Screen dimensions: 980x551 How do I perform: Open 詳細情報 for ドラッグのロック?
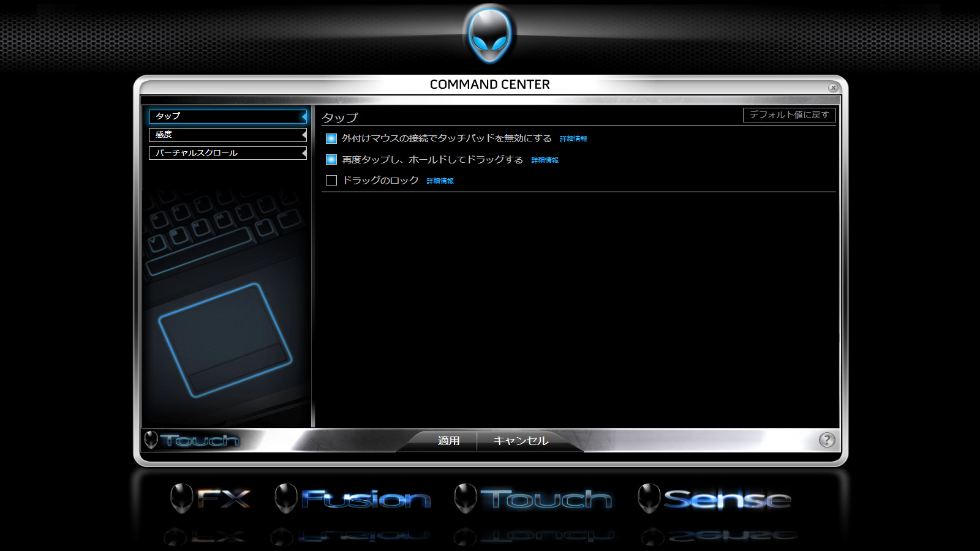point(440,181)
